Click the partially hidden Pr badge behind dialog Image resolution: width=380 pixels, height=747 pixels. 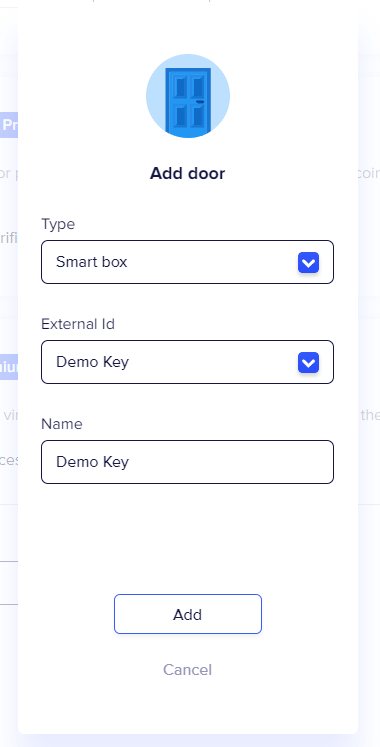pos(9,125)
